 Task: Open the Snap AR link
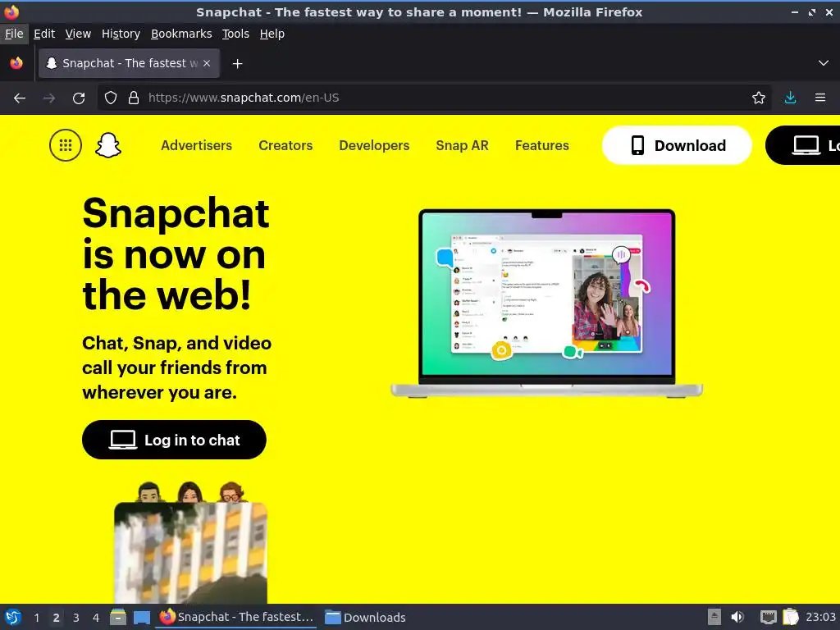[x=463, y=145]
